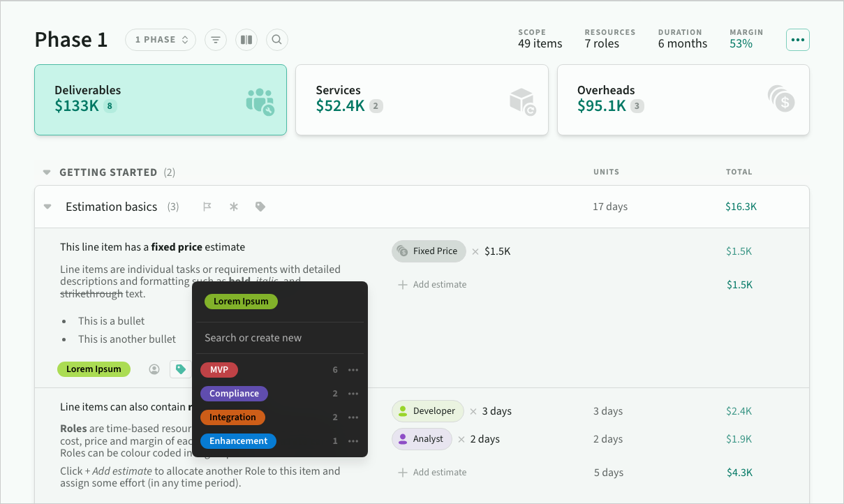844x504 pixels.
Task: Open the 1 Phase dropdown selector
Action: click(x=161, y=40)
